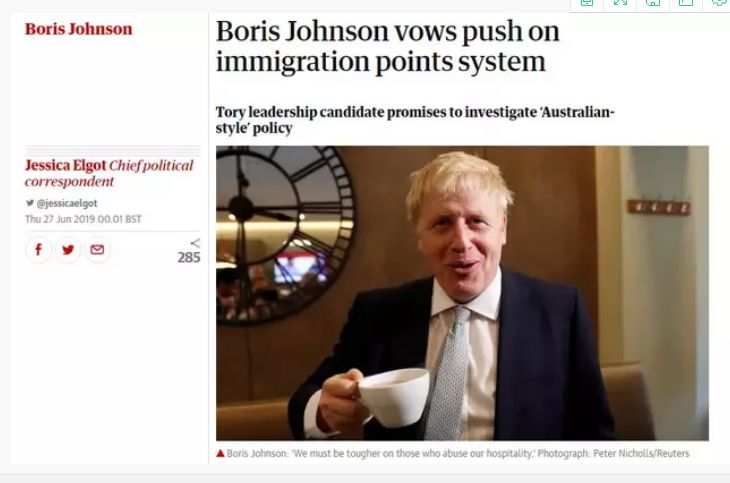The height and width of the screenshot is (483, 730).
Task: Share the article by email icon
Action: click(97, 250)
